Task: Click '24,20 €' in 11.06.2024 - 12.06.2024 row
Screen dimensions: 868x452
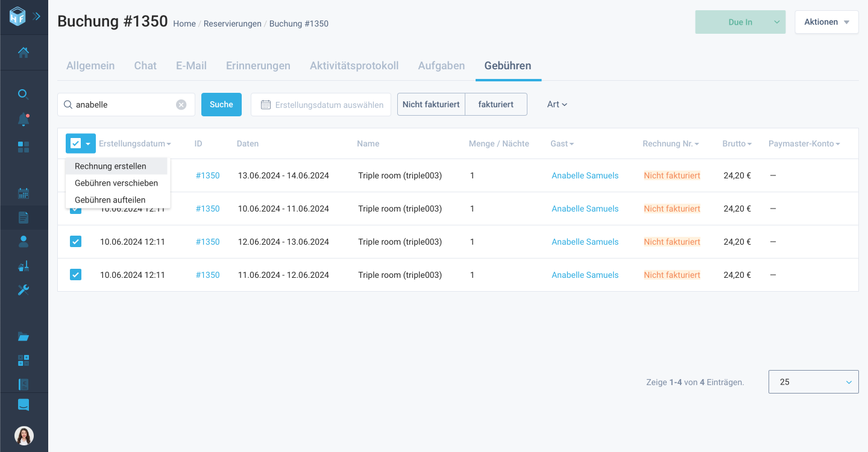Action: pos(737,275)
